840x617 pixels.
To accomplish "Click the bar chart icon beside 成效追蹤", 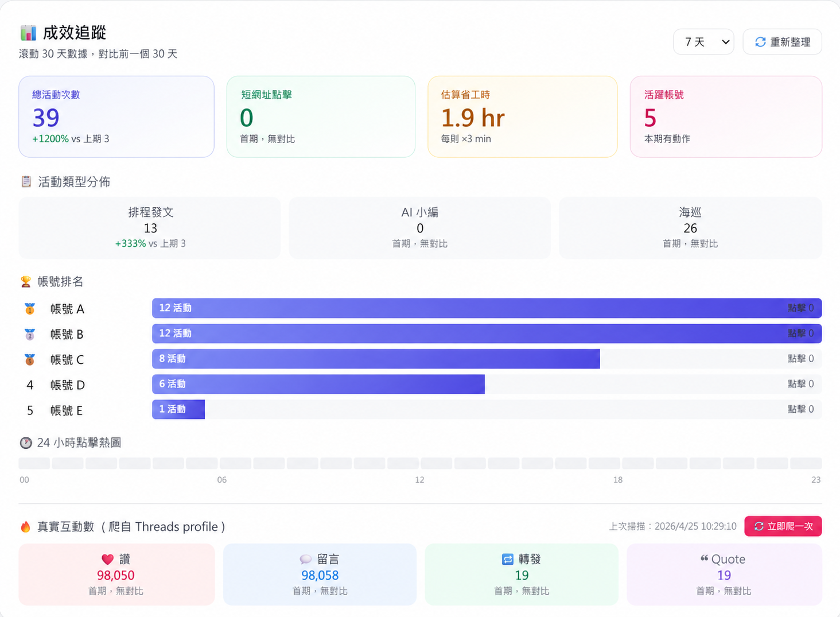I will tap(28, 33).
